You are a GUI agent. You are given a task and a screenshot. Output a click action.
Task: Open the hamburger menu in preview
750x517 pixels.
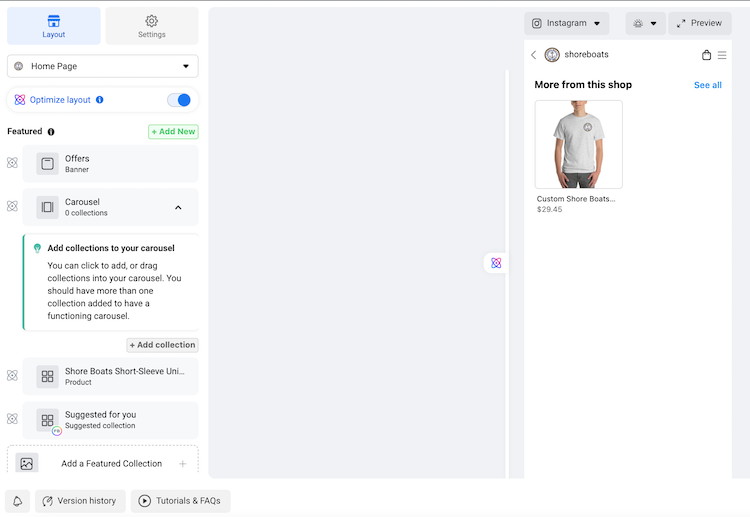[722, 55]
